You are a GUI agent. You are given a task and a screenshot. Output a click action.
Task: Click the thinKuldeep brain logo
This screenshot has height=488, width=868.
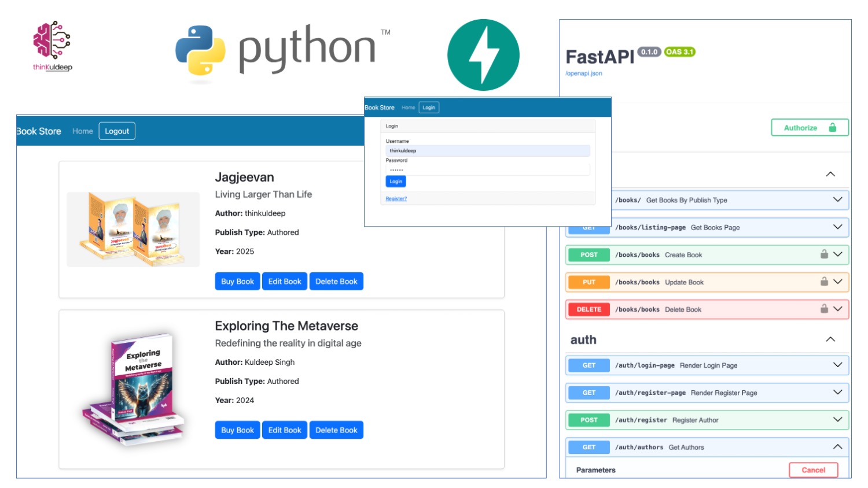[x=52, y=42]
